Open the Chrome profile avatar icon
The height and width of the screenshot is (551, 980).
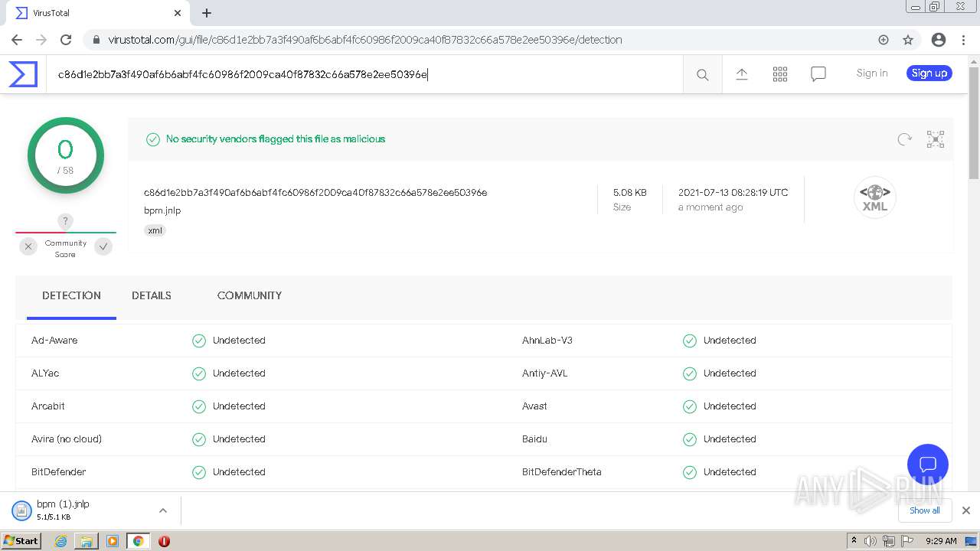coord(939,40)
